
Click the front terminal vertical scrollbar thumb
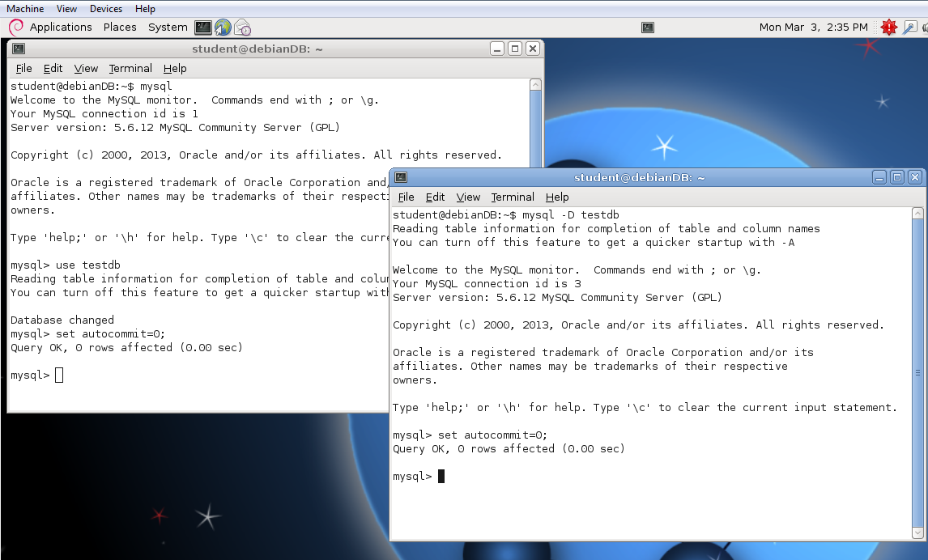point(918,372)
